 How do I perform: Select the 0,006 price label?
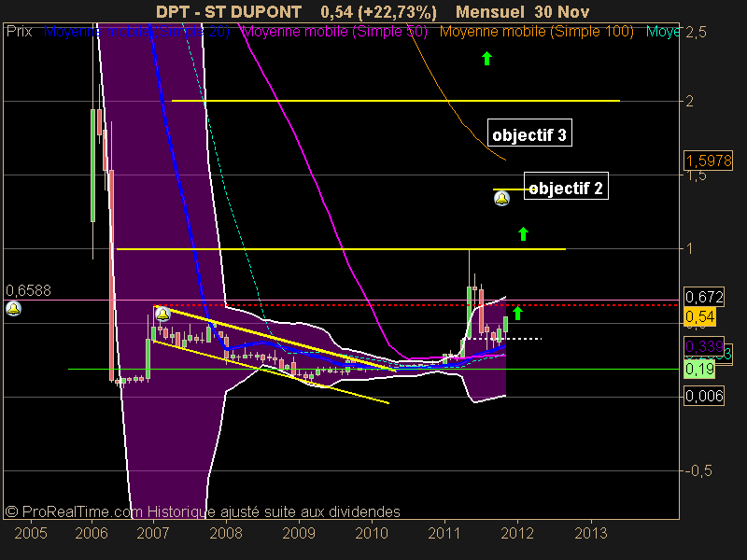click(x=704, y=396)
